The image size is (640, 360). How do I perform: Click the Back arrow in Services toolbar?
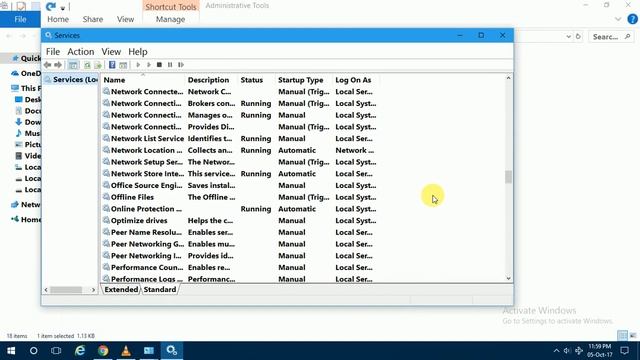[47, 65]
